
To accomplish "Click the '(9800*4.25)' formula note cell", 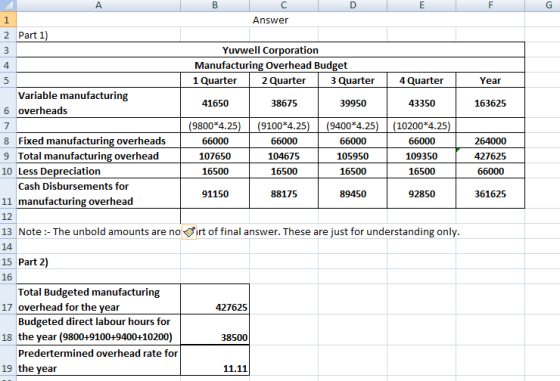I will [x=215, y=126].
